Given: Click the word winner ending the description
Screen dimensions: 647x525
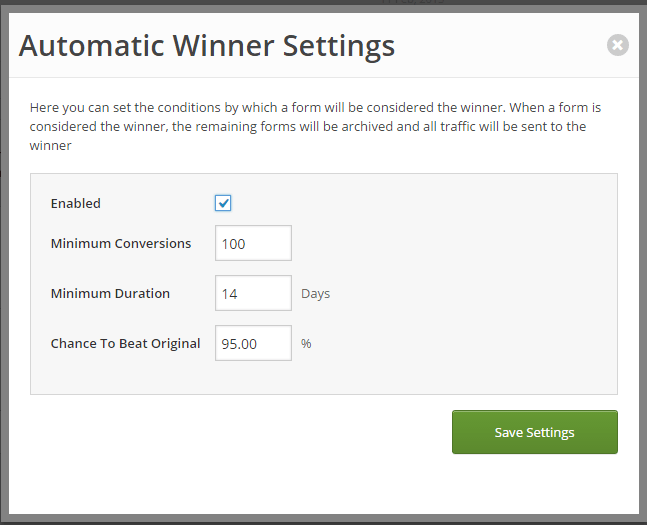Looking at the screenshot, I should tap(50, 146).
